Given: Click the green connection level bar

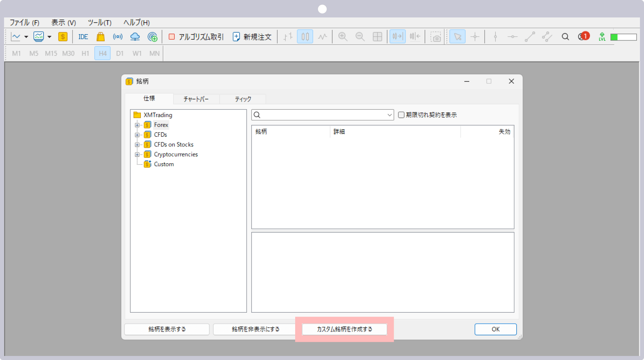Looking at the screenshot, I should click(x=624, y=37).
